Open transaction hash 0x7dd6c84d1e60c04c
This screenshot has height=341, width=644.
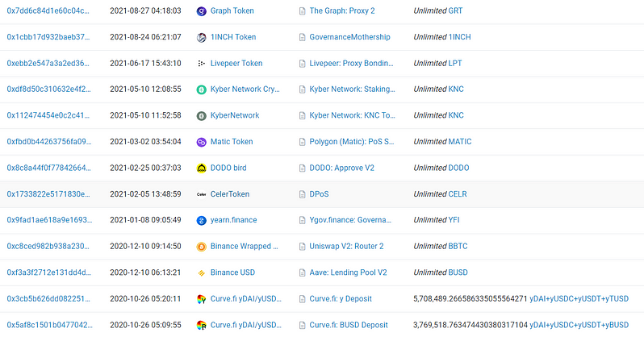point(48,10)
